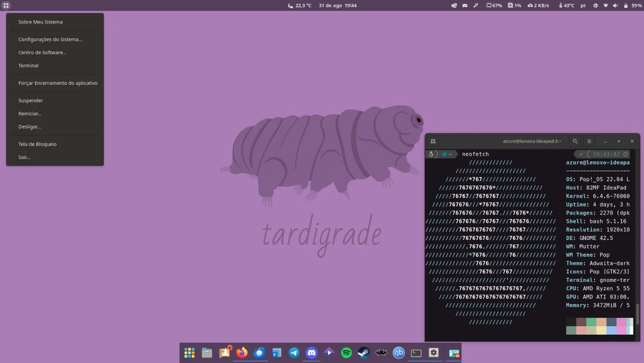This screenshot has height=363, width=644.
Task: Click Suspender in the system menu
Action: point(30,100)
